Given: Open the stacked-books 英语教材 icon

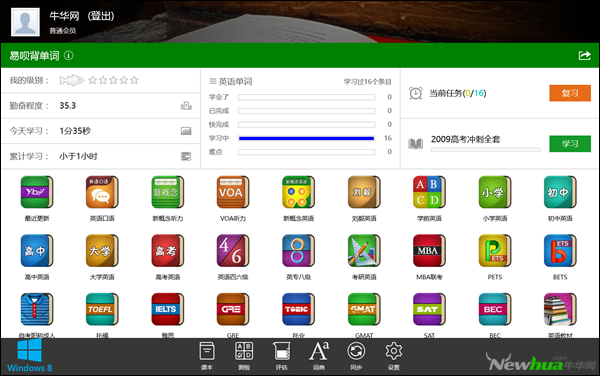Looking at the screenshot, I should [560, 309].
